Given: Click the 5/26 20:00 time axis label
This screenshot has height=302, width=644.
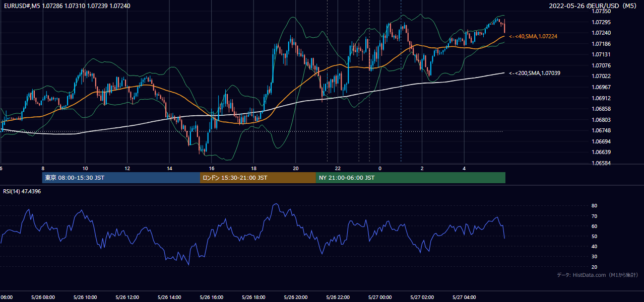Looking at the screenshot, I should click(x=296, y=297).
